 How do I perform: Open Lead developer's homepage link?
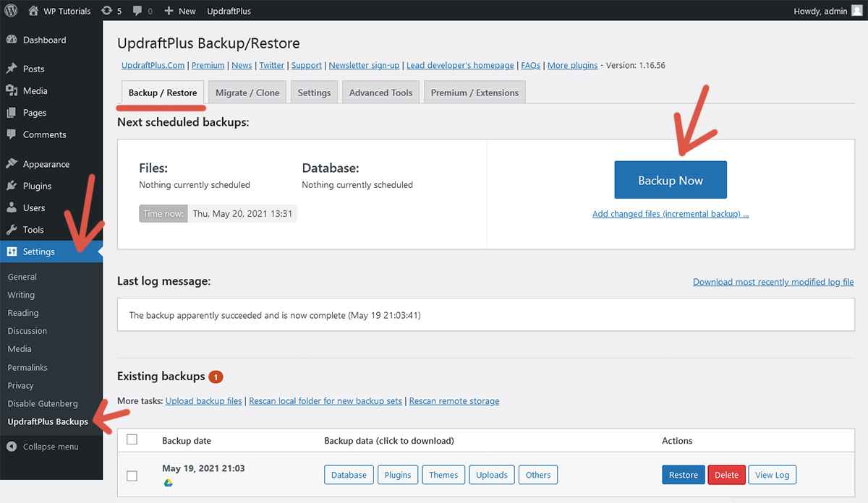(460, 65)
